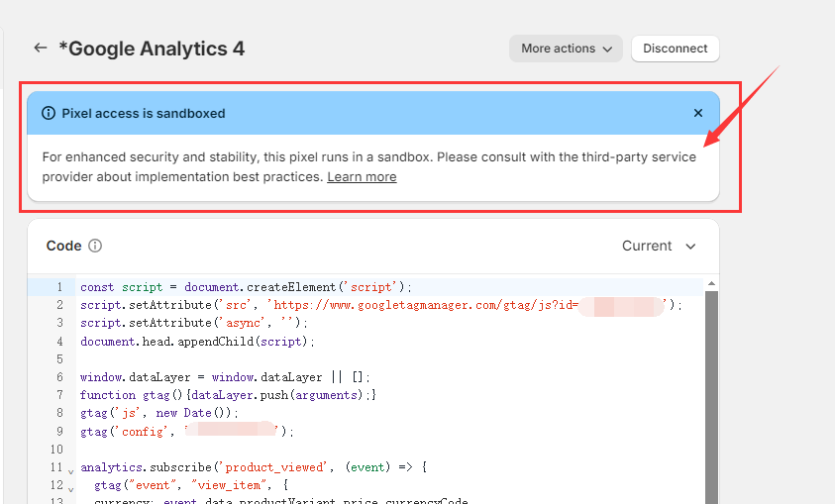Click line number 1 in gutter
This screenshot has height=504, width=835.
coord(58,287)
